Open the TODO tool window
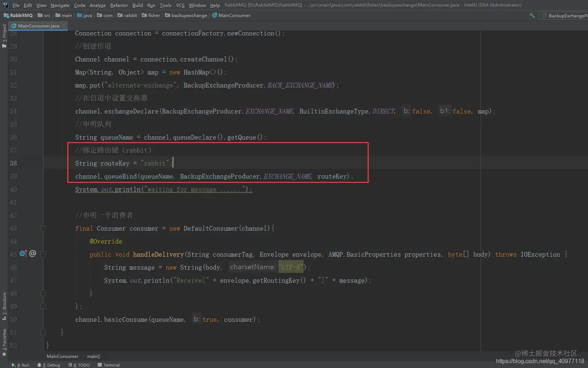Screen dimensions: 588x368 click(79, 365)
